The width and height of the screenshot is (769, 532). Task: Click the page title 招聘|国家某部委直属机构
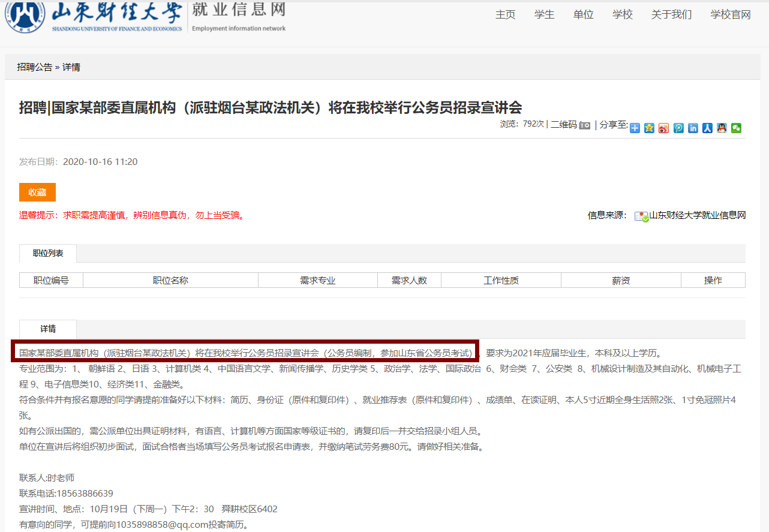pyautogui.click(x=271, y=107)
